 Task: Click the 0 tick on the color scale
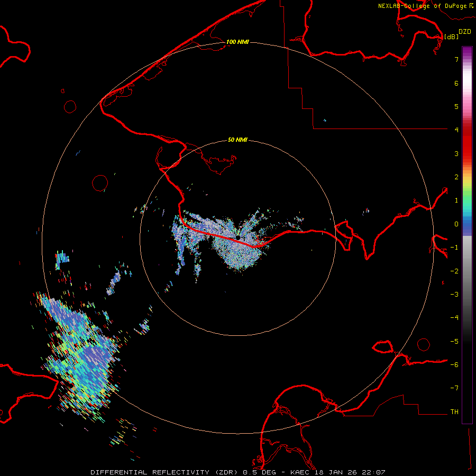click(456, 224)
